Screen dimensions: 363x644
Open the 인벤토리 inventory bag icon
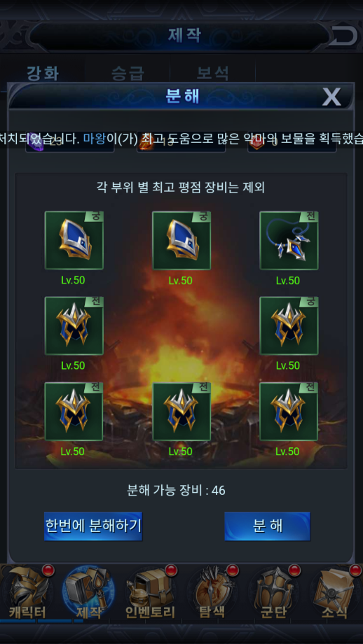coord(150,591)
